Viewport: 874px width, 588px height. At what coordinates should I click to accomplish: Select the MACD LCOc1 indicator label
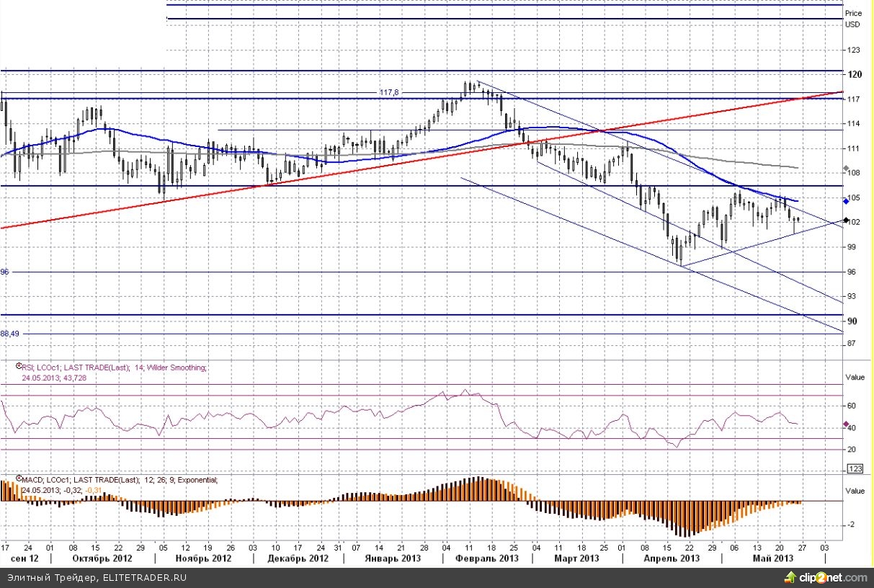pyautogui.click(x=119, y=480)
